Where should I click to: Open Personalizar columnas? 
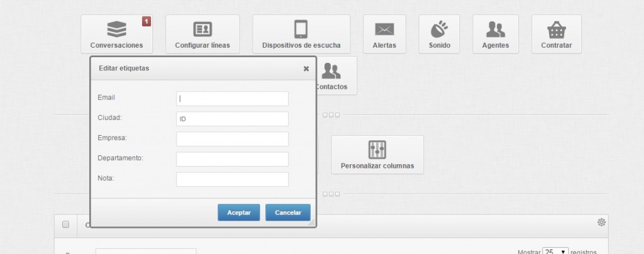[x=377, y=155]
